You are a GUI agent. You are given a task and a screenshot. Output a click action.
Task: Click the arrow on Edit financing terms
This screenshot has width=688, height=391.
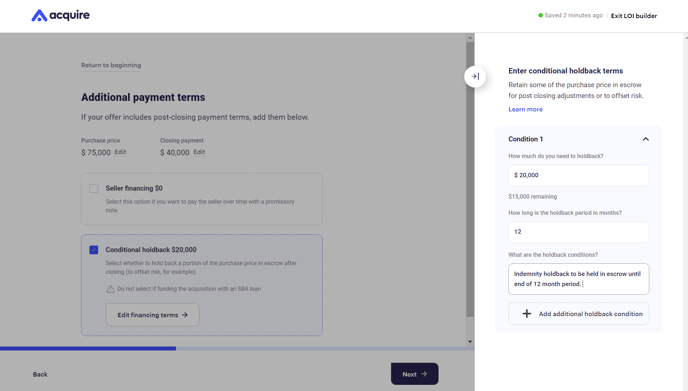coord(185,315)
